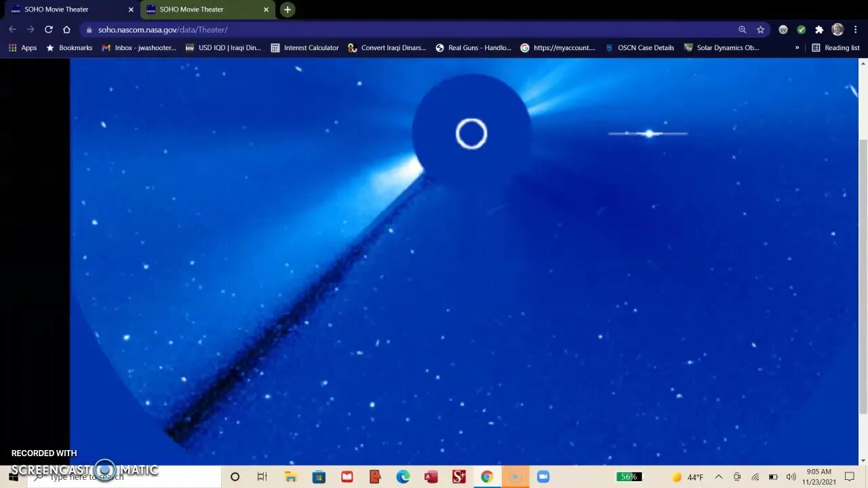This screenshot has width=868, height=488.
Task: Open the red S+ app in taskbar
Action: coord(459,477)
